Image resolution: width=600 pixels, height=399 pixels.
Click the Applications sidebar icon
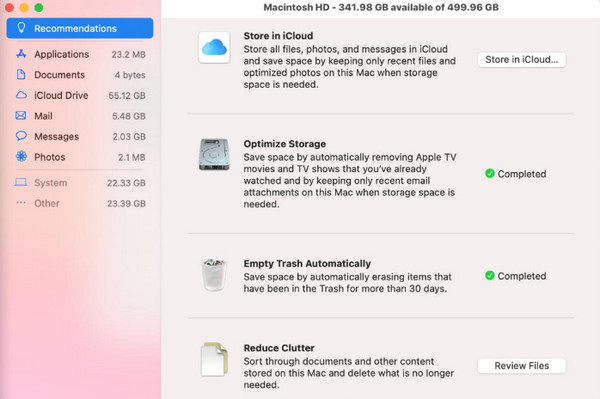click(x=21, y=54)
